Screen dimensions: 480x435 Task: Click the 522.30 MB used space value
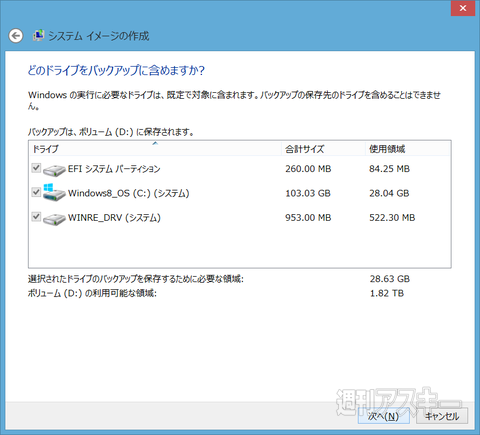(x=392, y=218)
